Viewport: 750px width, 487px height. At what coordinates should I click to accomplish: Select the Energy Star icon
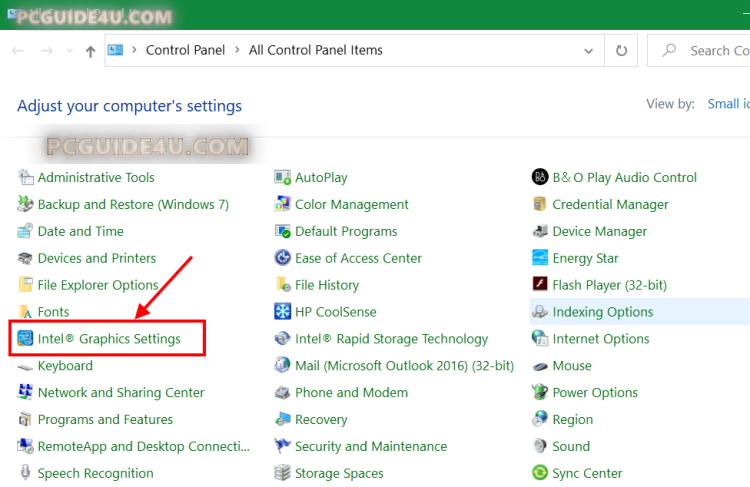540,258
